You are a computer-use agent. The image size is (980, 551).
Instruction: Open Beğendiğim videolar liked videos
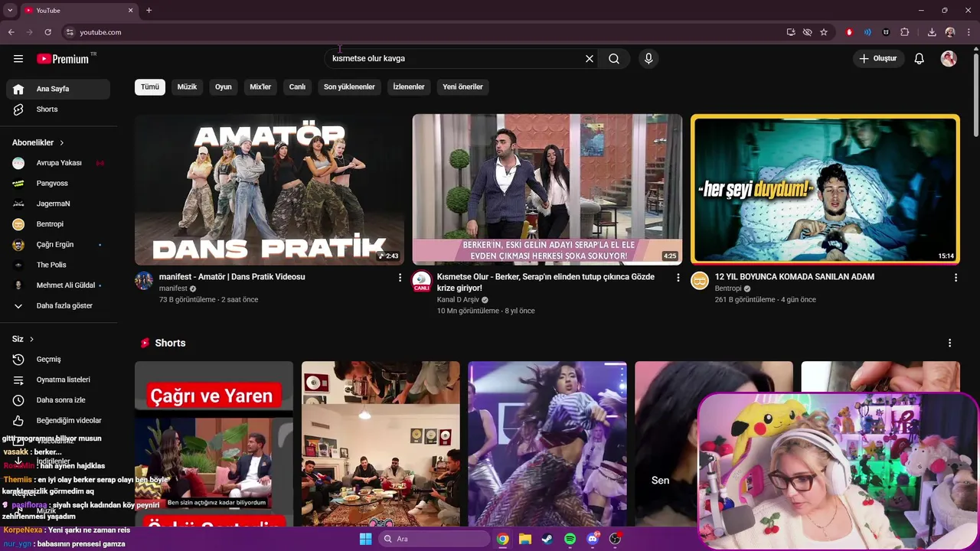pos(58,421)
